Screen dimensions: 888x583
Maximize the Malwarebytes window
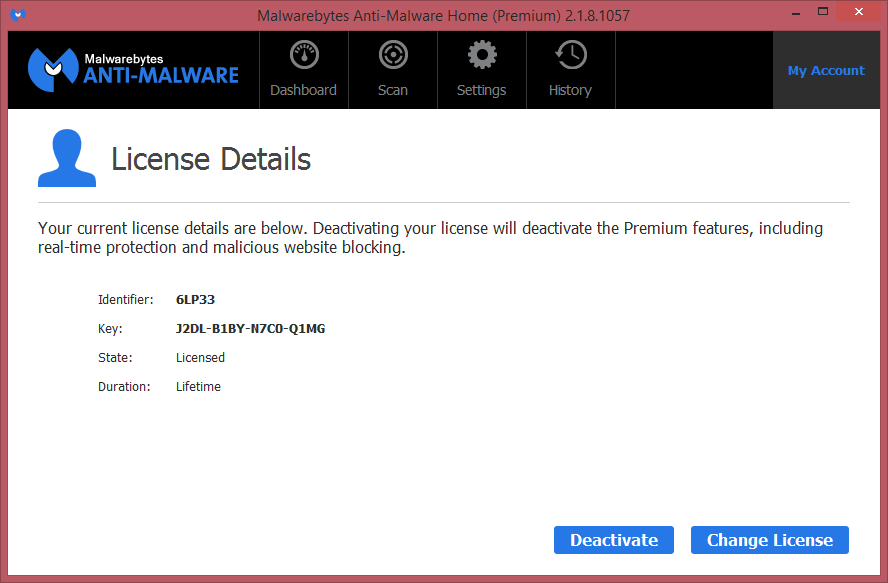(823, 13)
